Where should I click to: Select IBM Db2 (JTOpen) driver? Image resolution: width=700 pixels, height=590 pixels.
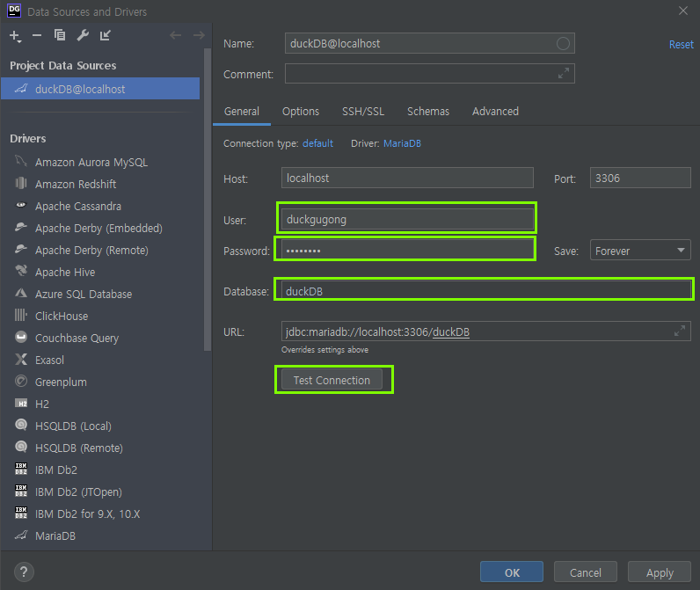[x=100, y=492]
